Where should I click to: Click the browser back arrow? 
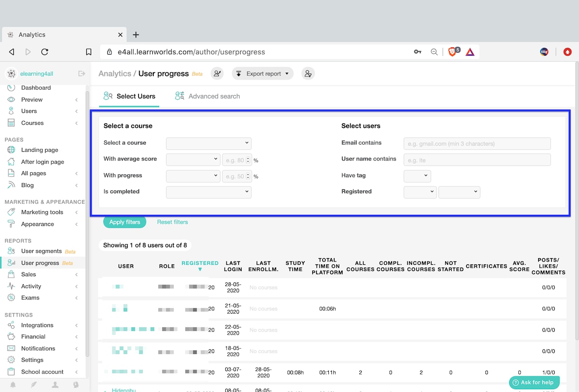(x=12, y=52)
